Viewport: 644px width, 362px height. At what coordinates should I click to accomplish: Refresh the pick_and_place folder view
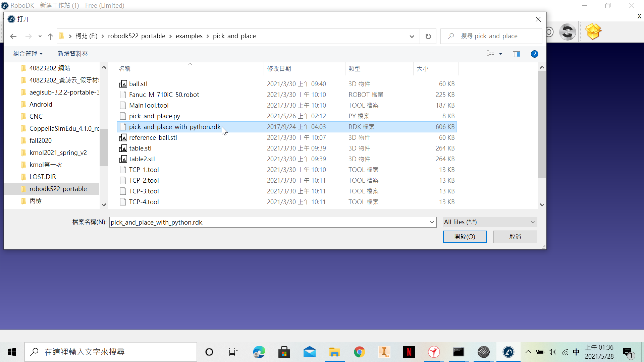click(428, 36)
